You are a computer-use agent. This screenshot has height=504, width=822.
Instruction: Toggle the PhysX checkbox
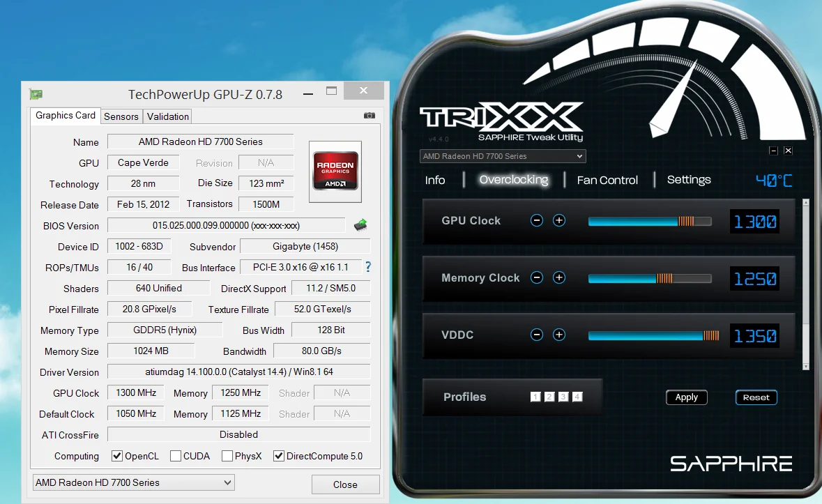[227, 457]
